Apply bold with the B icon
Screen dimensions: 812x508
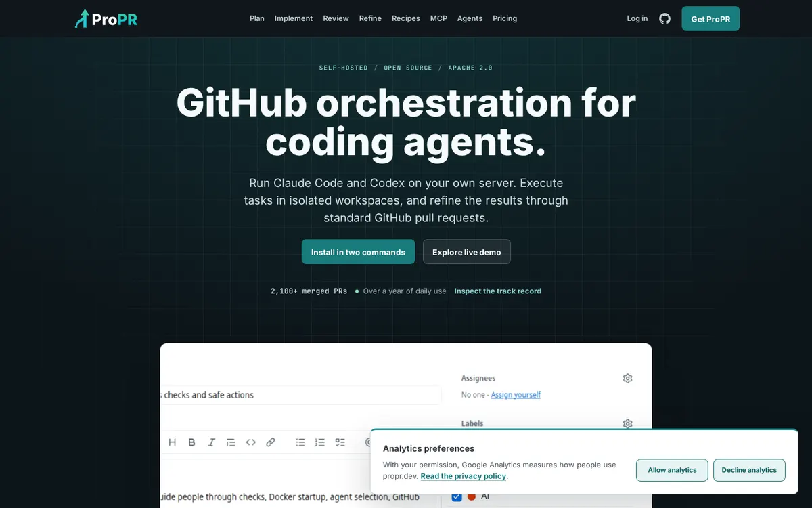pyautogui.click(x=191, y=442)
